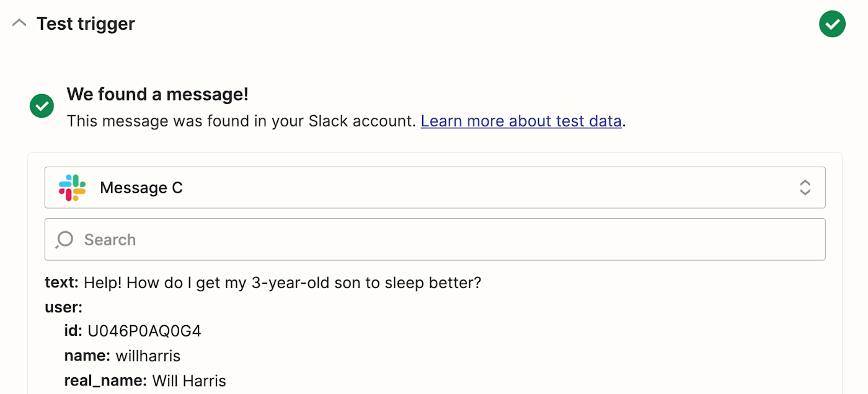Click the "real_name:" field label
868x394 pixels.
(x=105, y=380)
